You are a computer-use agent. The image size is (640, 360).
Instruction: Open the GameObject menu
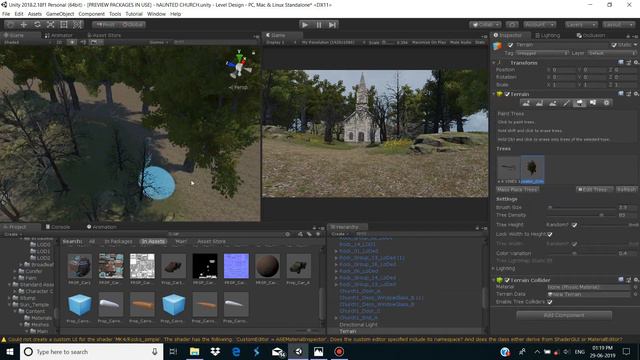pos(60,14)
